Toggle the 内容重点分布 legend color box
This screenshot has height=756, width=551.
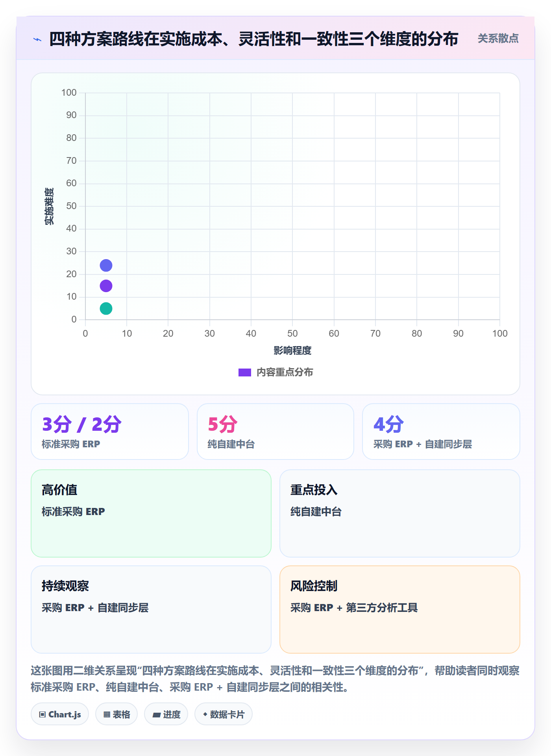tap(245, 372)
